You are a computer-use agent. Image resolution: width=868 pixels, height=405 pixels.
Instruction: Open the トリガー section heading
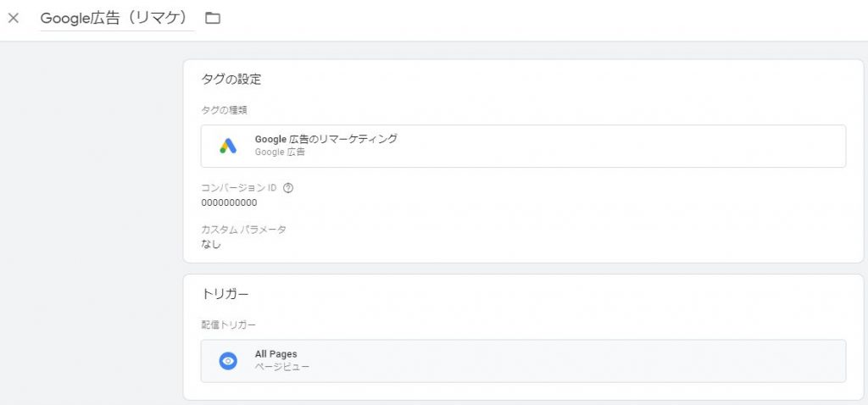(x=225, y=294)
